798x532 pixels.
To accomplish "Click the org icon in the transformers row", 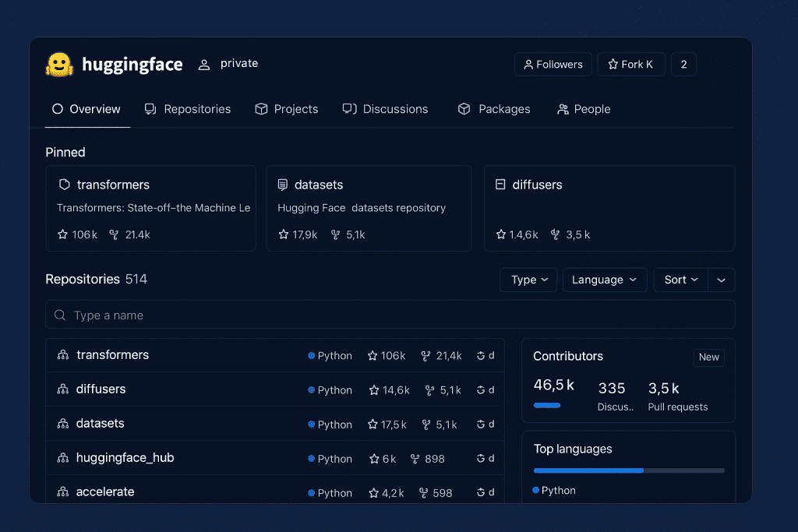I will point(63,355).
